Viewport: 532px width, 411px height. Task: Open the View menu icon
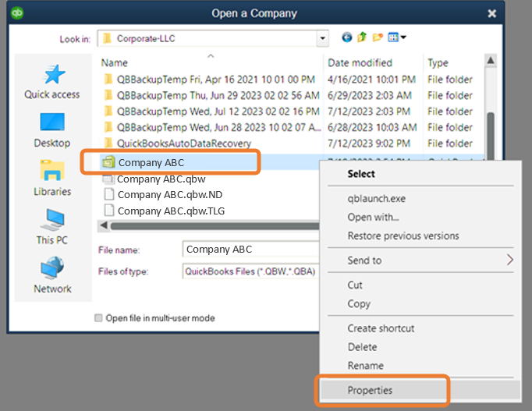click(397, 37)
